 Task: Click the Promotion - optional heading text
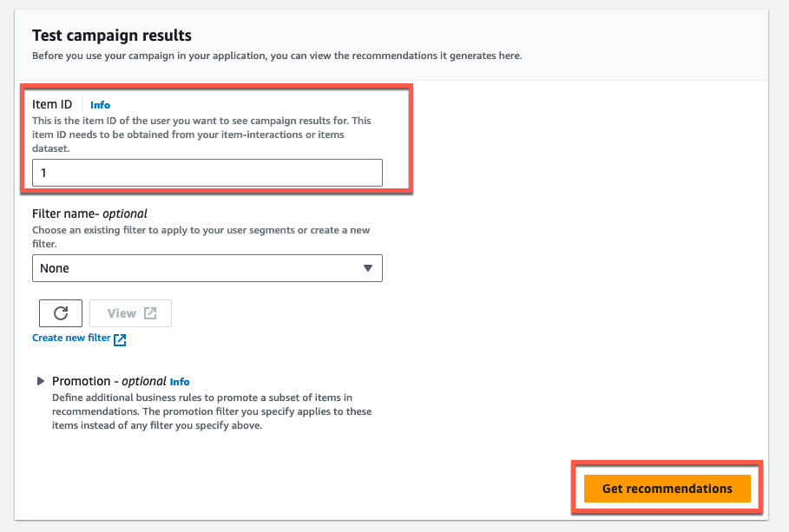[109, 381]
